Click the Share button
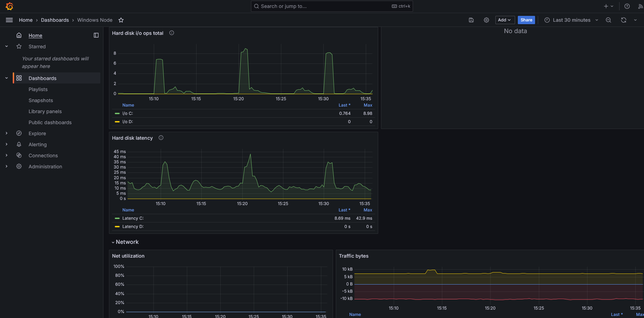The height and width of the screenshot is (318, 644). click(x=526, y=20)
